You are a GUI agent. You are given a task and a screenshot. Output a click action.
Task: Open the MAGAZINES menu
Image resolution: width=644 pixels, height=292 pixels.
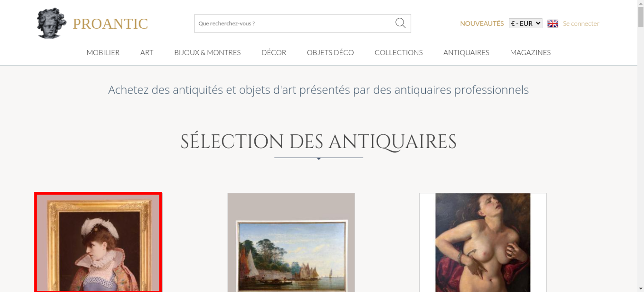[530, 52]
